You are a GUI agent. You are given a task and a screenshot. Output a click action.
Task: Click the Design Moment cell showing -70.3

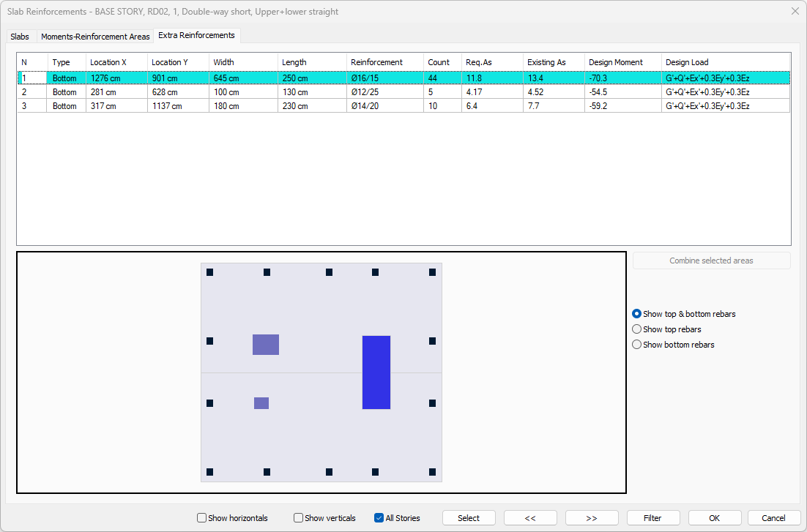[x=622, y=78]
